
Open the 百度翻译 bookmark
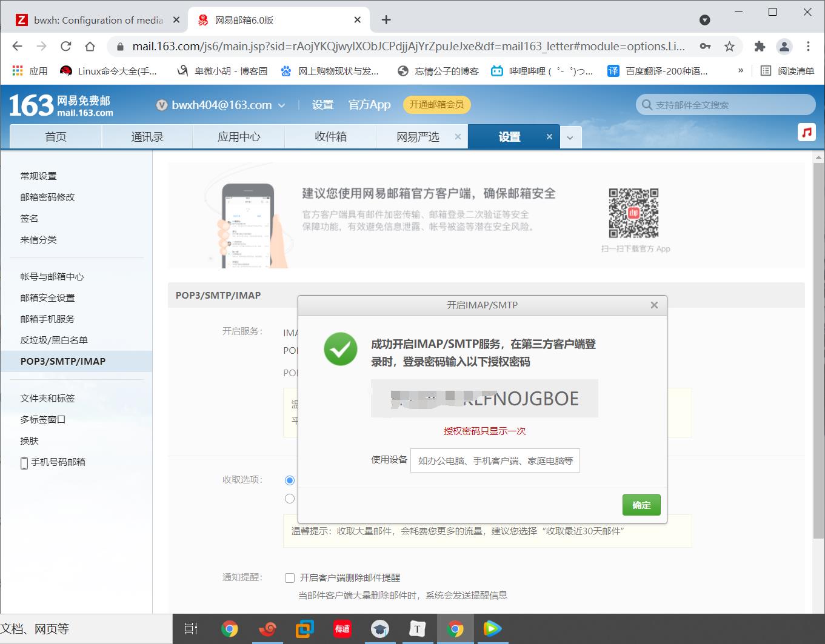658,71
